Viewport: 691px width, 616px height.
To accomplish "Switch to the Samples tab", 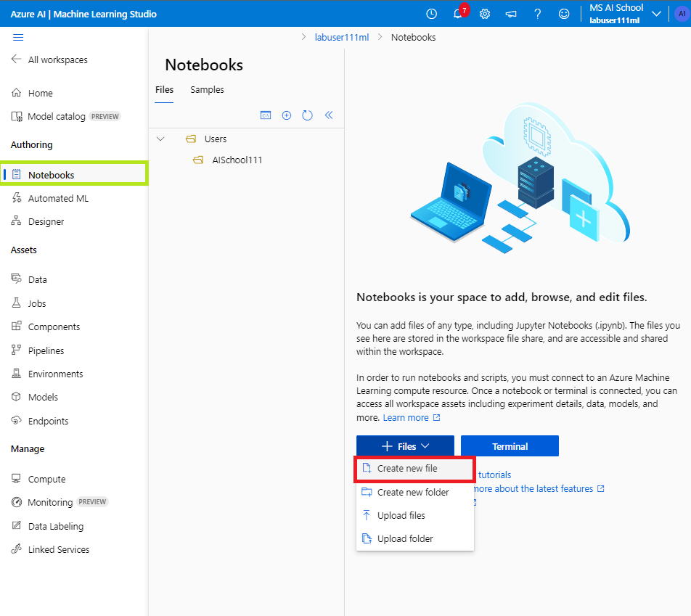I will (x=207, y=90).
